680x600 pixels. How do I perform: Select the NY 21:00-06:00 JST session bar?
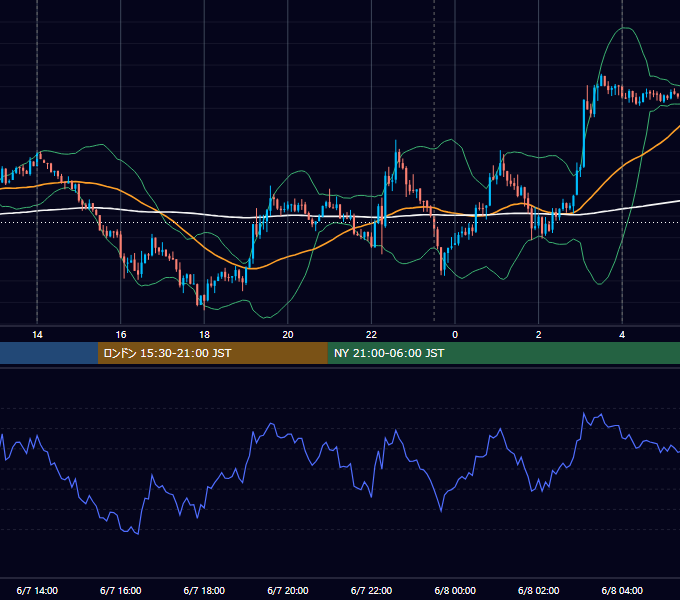tap(503, 353)
